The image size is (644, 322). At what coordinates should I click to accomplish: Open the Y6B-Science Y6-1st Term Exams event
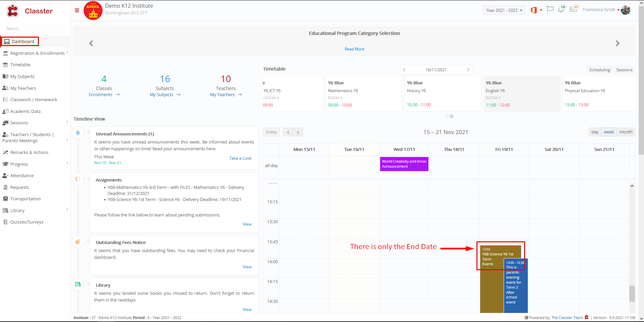pyautogui.click(x=492, y=279)
